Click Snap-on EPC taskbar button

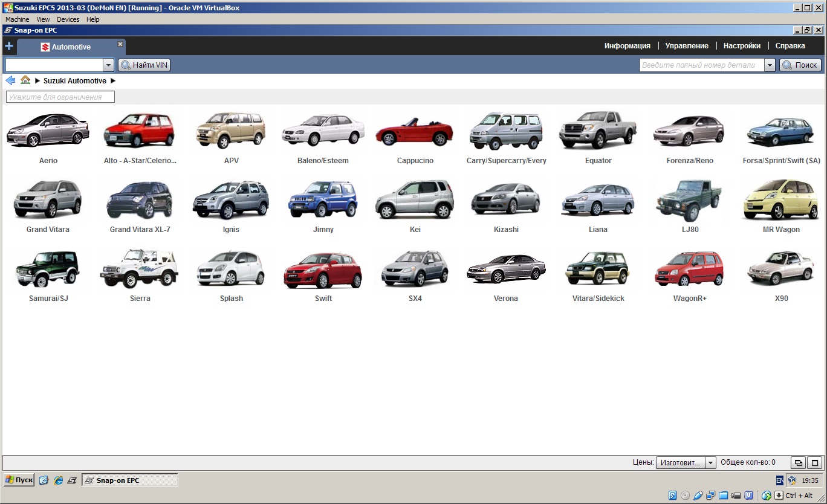130,480
